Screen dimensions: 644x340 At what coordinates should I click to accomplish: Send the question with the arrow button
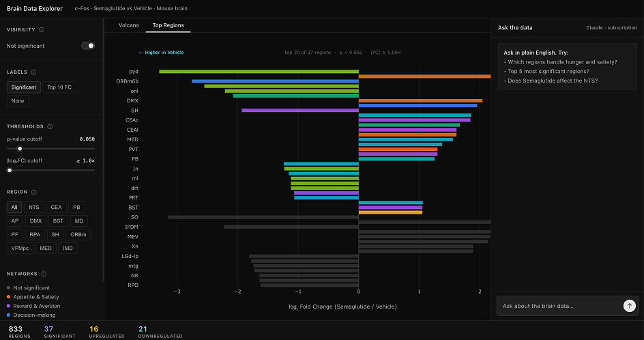click(x=629, y=306)
